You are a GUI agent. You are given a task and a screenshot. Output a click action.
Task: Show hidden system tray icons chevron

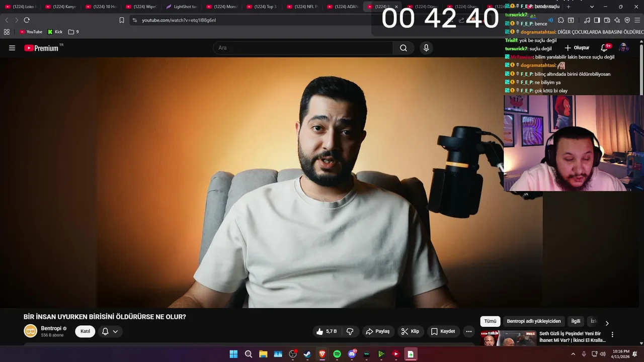click(573, 354)
